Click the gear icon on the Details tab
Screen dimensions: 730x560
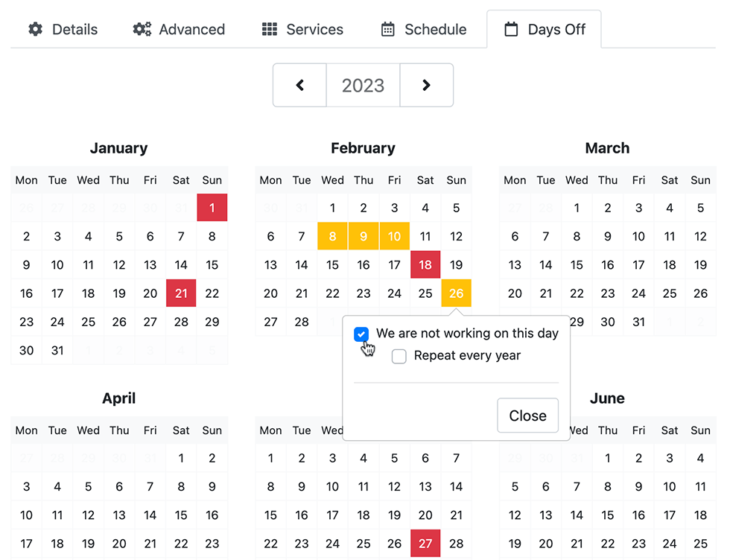[x=35, y=29]
